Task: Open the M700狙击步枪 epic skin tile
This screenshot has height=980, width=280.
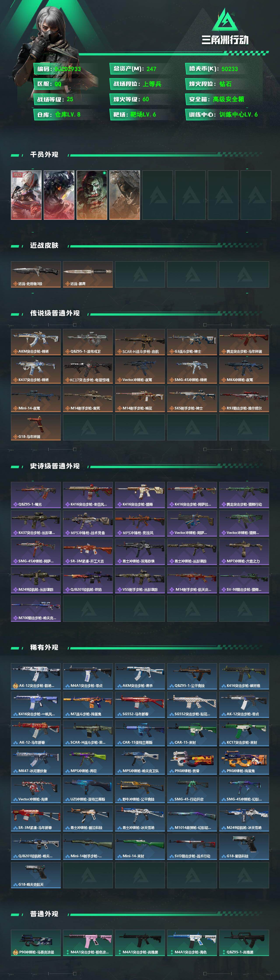Action: (36, 608)
